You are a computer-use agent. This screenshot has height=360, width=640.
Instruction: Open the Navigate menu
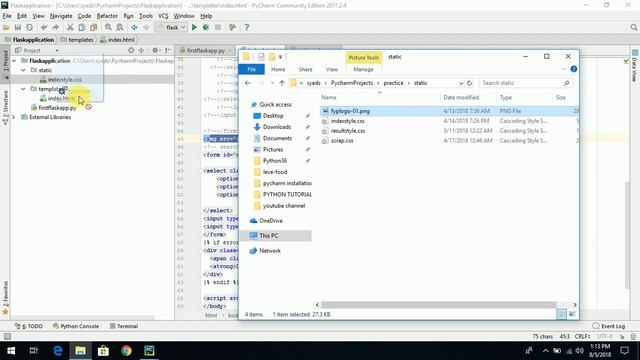[x=61, y=16]
